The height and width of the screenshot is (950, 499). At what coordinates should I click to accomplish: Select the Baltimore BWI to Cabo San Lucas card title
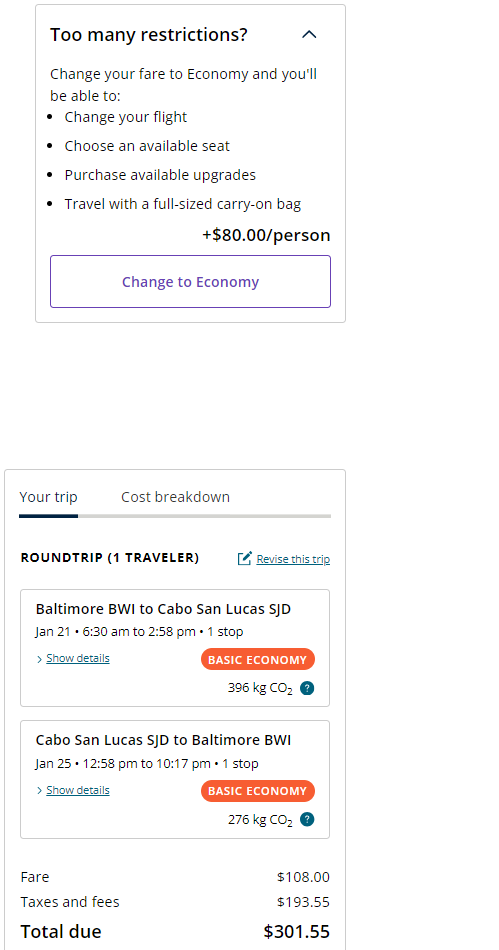point(163,609)
